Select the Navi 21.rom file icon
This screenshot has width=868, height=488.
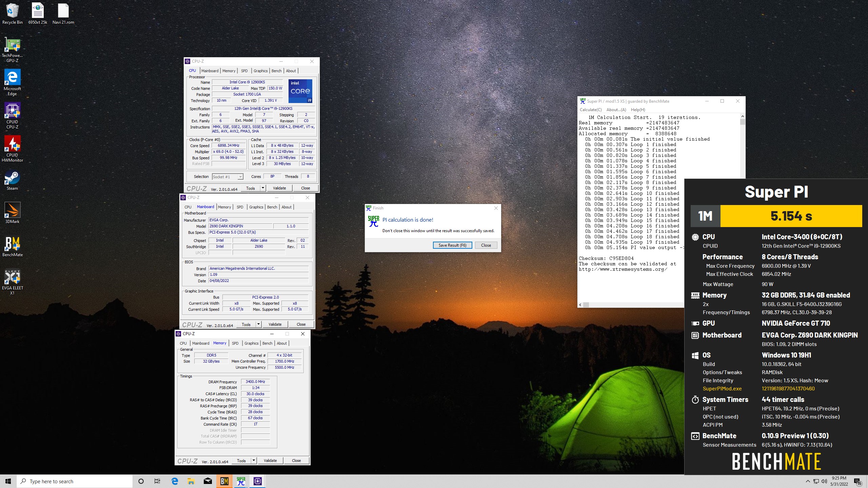coord(63,14)
